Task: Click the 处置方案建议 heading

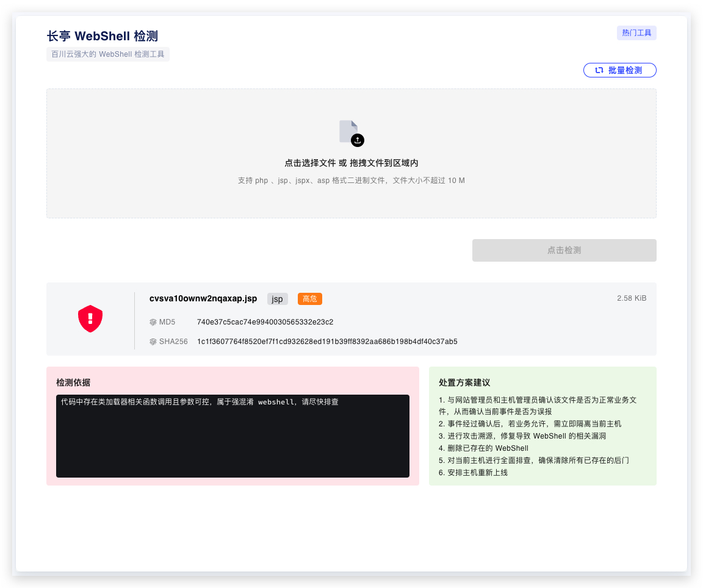Action: tap(464, 382)
